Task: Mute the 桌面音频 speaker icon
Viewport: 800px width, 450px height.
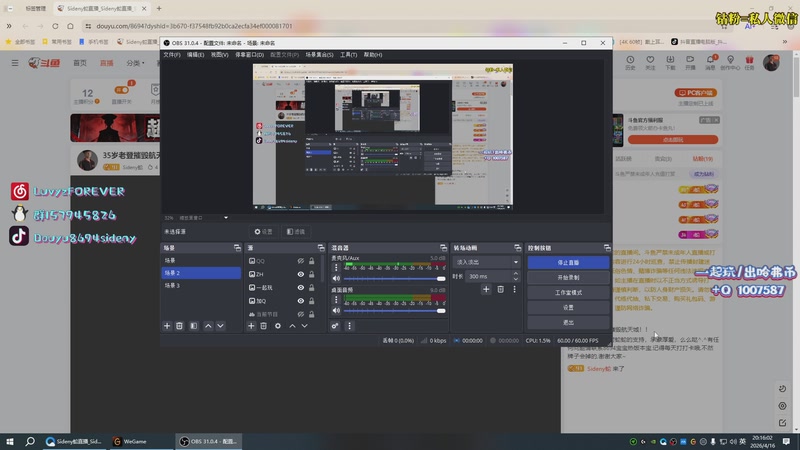Action: coord(336,311)
